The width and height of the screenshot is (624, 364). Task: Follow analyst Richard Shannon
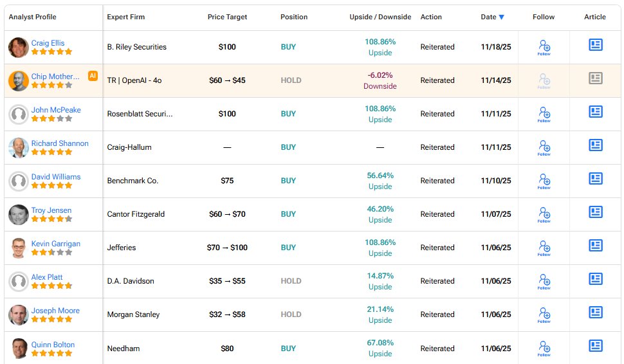[544, 147]
